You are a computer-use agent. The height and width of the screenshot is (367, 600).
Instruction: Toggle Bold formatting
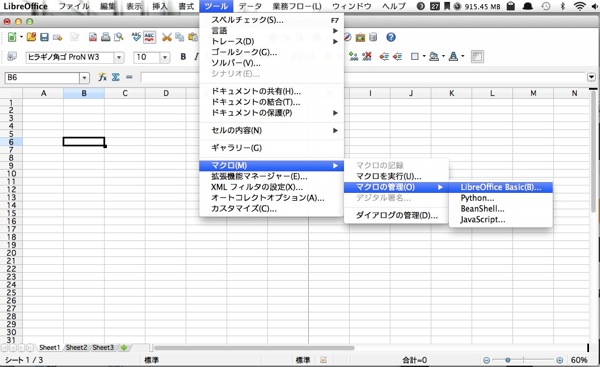coord(183,57)
